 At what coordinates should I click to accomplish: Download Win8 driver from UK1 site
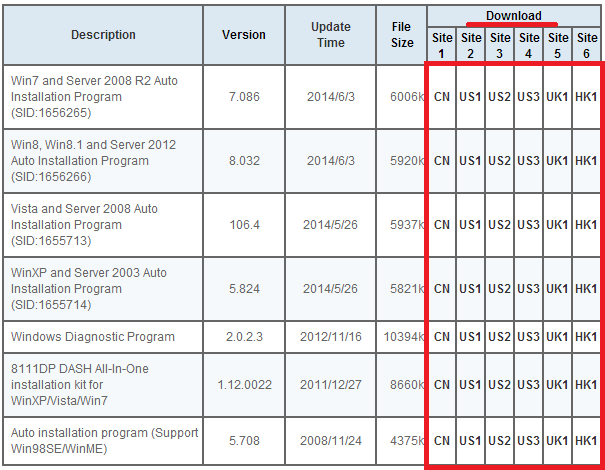tap(557, 161)
